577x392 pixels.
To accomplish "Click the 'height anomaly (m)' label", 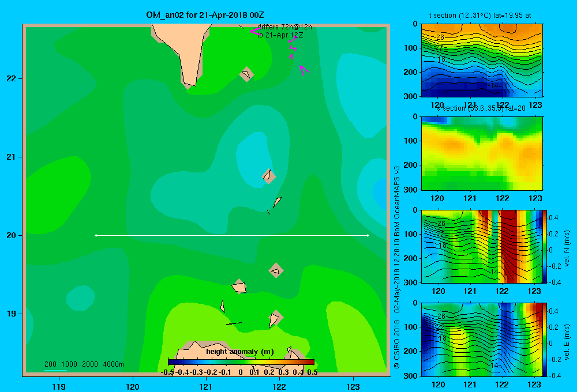I will coord(240,352).
